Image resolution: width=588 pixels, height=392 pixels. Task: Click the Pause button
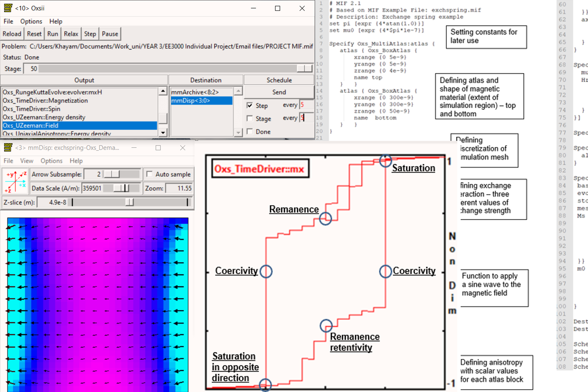(x=110, y=34)
